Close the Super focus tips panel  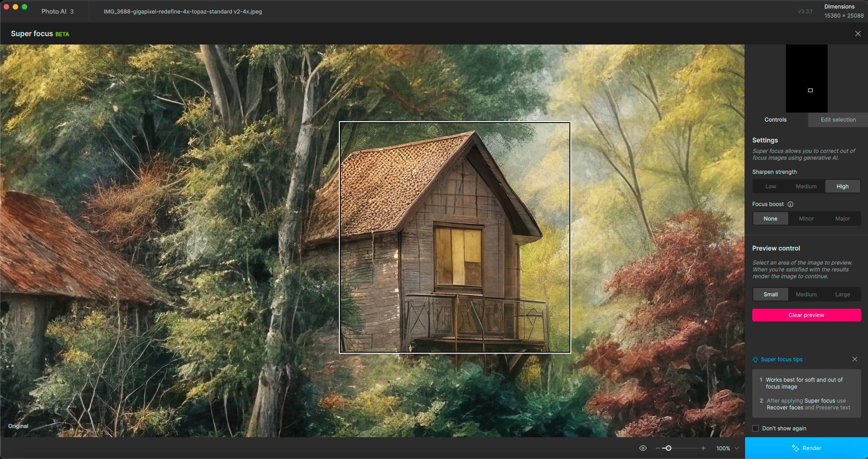[x=854, y=359]
